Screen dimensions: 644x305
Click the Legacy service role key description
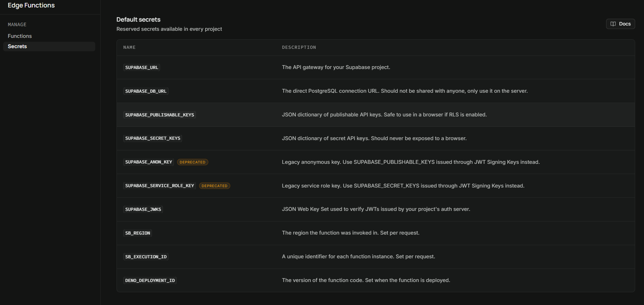403,186
